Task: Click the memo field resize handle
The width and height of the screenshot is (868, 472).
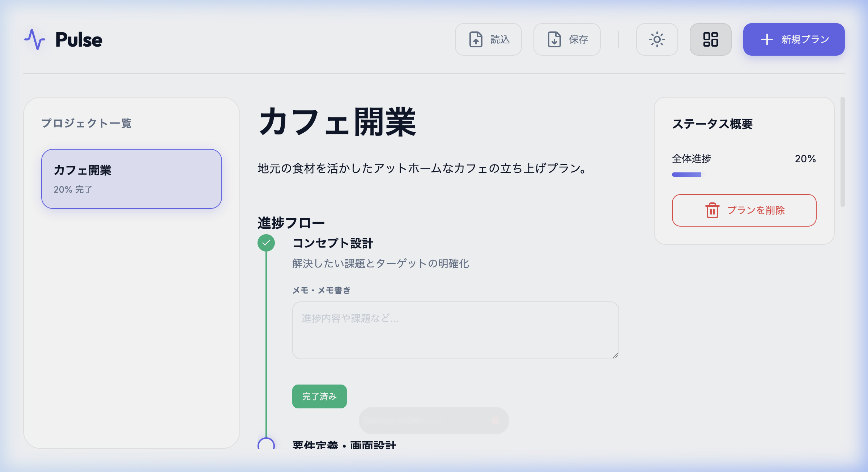Action: (x=615, y=355)
